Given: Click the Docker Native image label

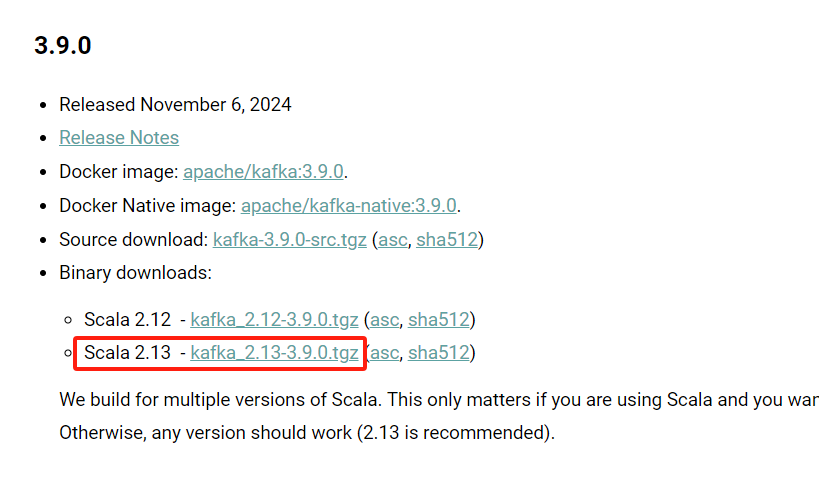Looking at the screenshot, I should click(147, 206).
